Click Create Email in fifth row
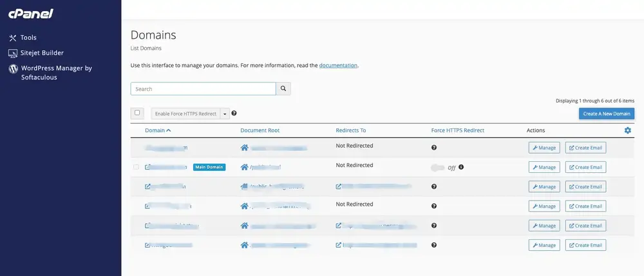Image resolution: width=644 pixels, height=276 pixels. [x=585, y=226]
